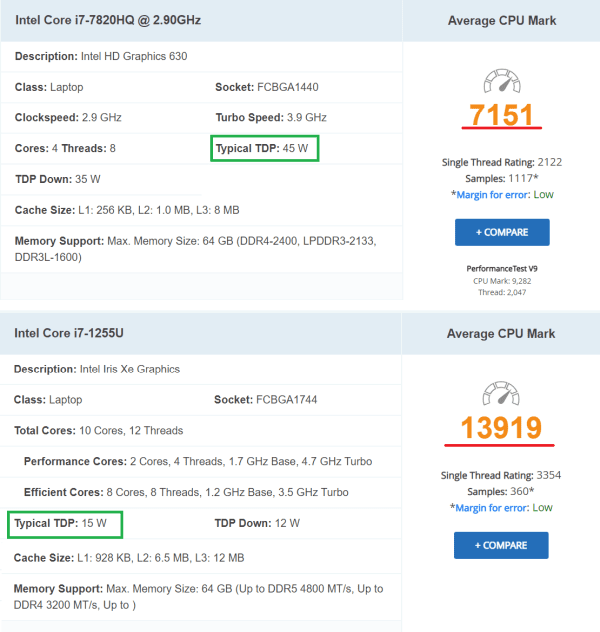Open Margin for error link under 7151 score
This screenshot has width=600, height=632.
492,195
